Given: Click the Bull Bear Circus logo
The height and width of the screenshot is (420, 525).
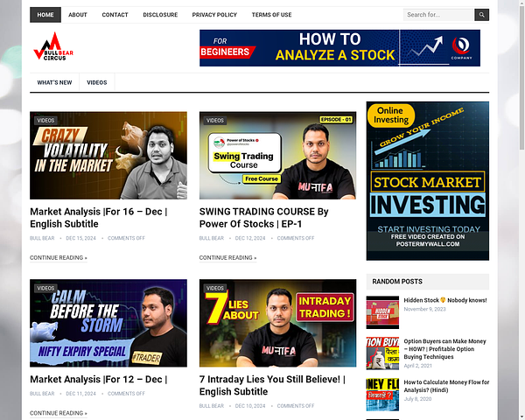Looking at the screenshot, I should tap(53, 48).
